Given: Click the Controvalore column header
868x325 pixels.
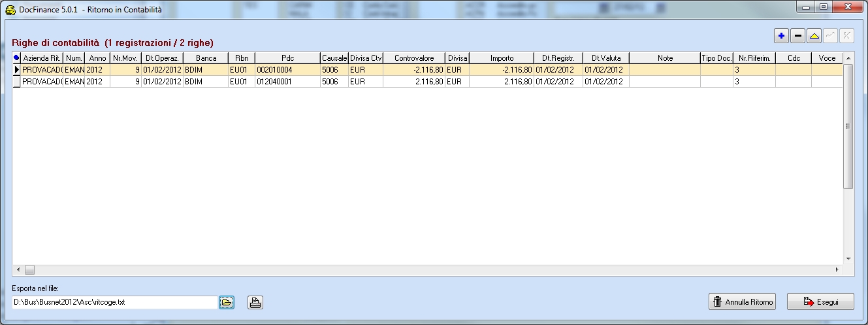Looking at the screenshot, I should tap(414, 58).
